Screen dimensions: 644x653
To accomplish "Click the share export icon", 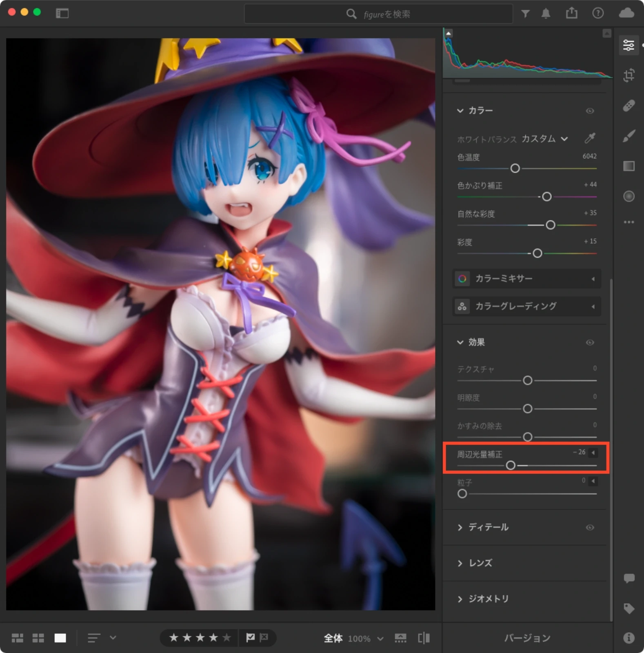I will (572, 13).
